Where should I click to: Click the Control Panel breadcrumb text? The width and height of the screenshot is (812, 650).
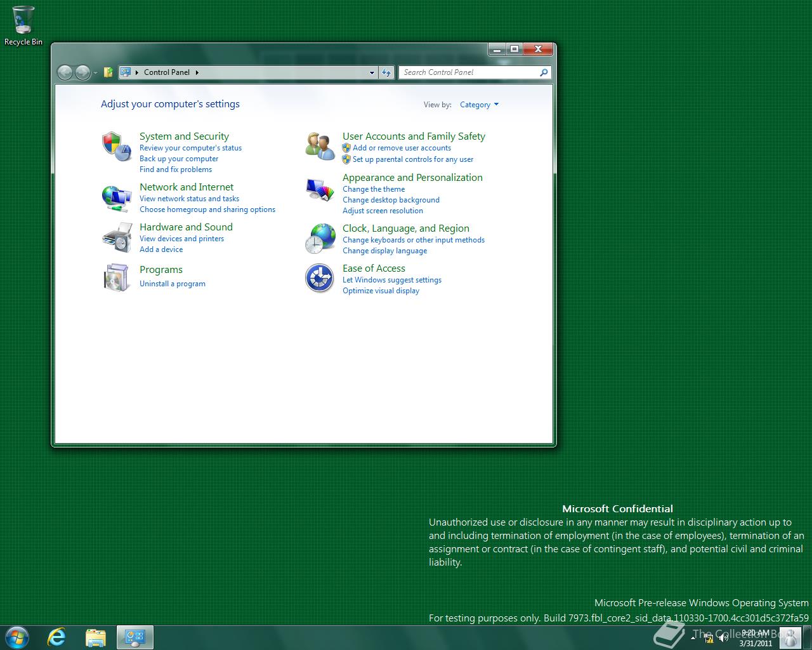click(167, 72)
